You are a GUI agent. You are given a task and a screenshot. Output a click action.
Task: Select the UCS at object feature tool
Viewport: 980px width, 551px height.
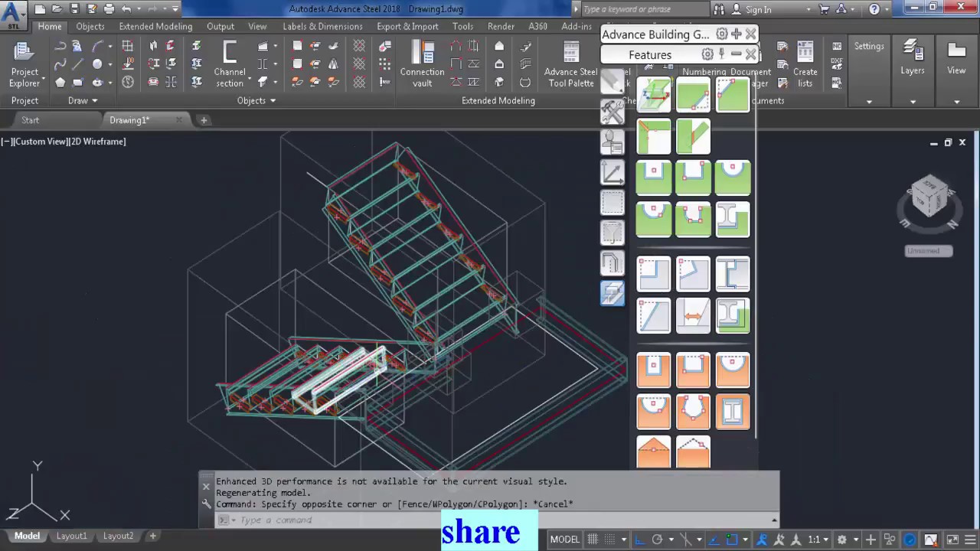654,95
